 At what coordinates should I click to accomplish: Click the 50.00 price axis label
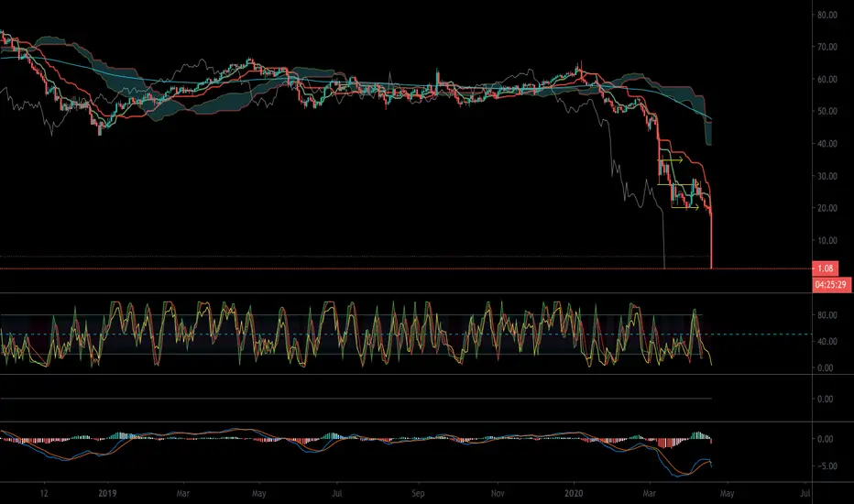pyautogui.click(x=827, y=111)
